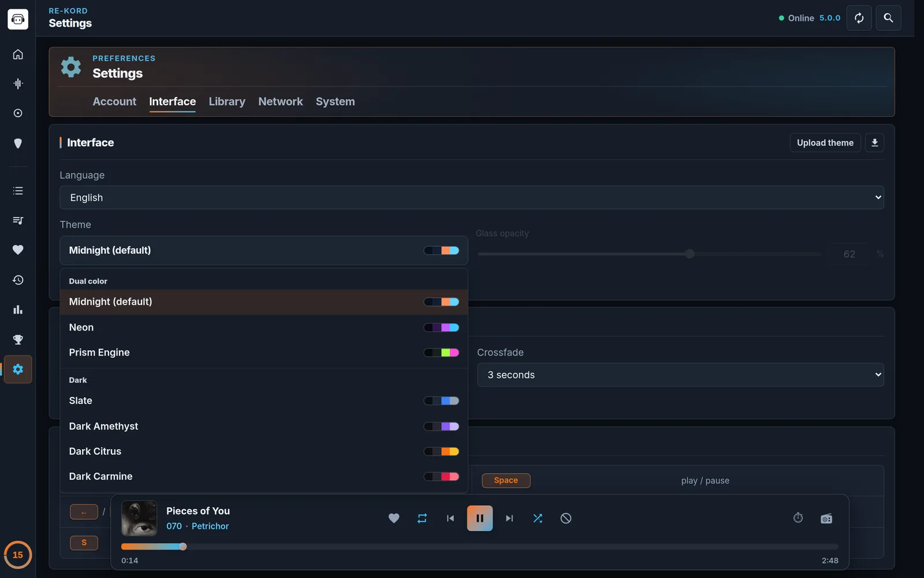Pause the current track
The image size is (924, 578).
(480, 518)
